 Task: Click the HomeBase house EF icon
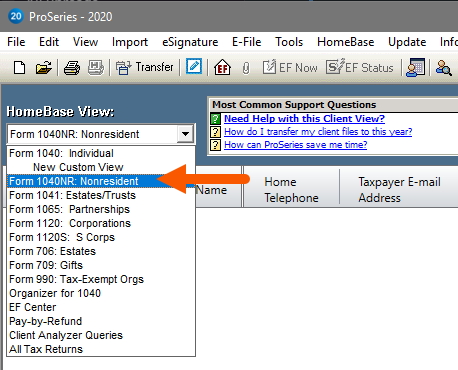(222, 67)
